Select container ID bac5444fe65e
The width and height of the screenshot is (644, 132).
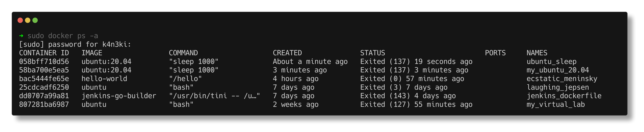[x=44, y=79]
